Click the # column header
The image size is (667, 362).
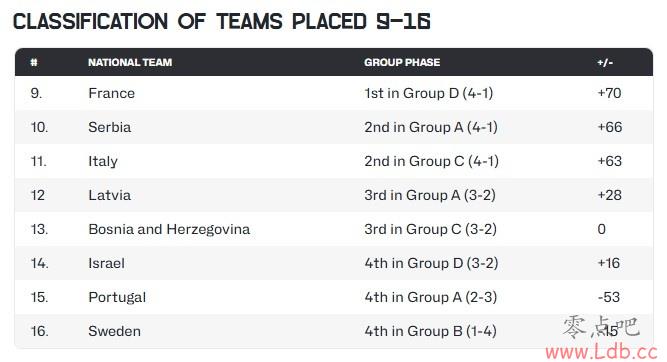pos(34,63)
